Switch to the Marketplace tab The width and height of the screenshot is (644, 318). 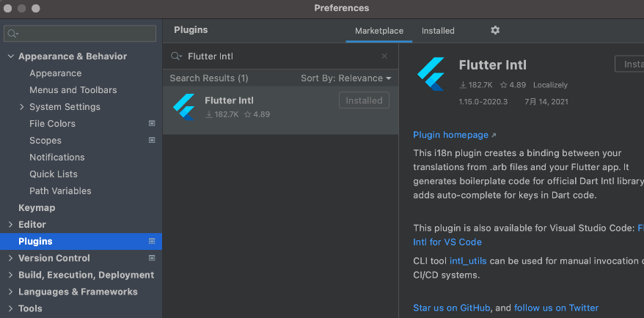pyautogui.click(x=379, y=31)
